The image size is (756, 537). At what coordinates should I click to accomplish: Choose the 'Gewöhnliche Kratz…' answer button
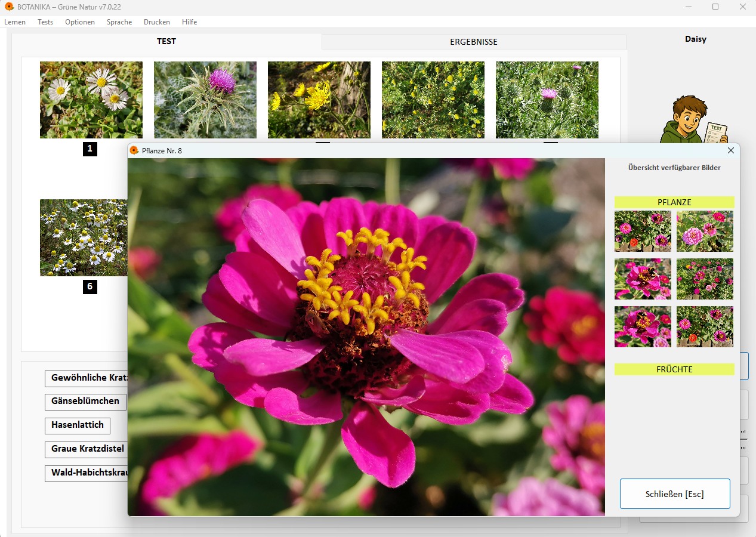tap(87, 378)
